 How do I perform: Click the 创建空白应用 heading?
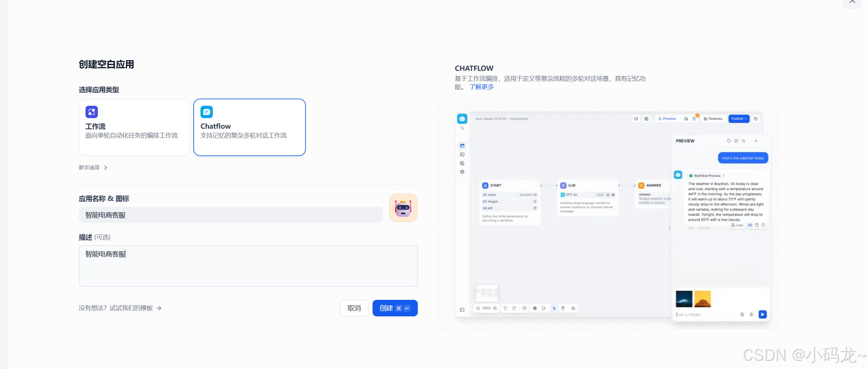[x=106, y=64]
